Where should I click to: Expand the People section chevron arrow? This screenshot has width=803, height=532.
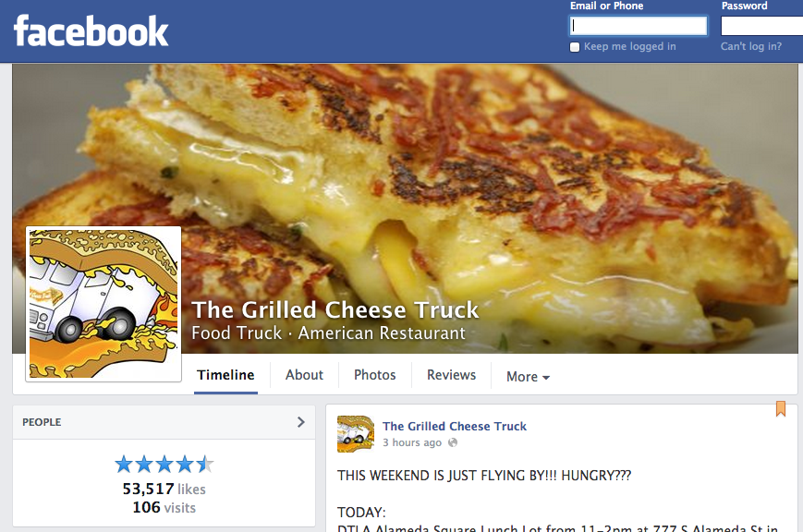click(x=300, y=422)
